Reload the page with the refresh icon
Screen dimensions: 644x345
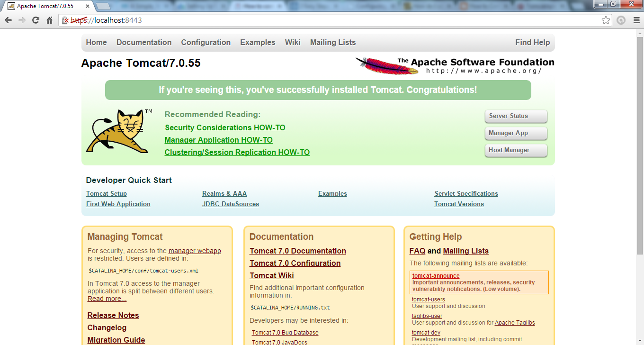[36, 20]
